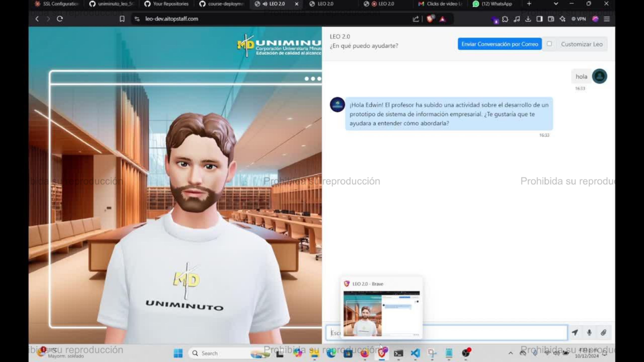This screenshot has width=644, height=362.
Task: Click the '¡Hola Edwin!' bot message bubble
Action: tap(449, 114)
